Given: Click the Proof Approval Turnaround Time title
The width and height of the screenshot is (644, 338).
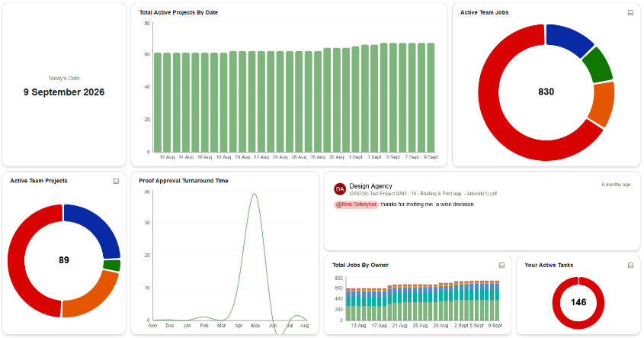Looking at the screenshot, I should point(183,181).
